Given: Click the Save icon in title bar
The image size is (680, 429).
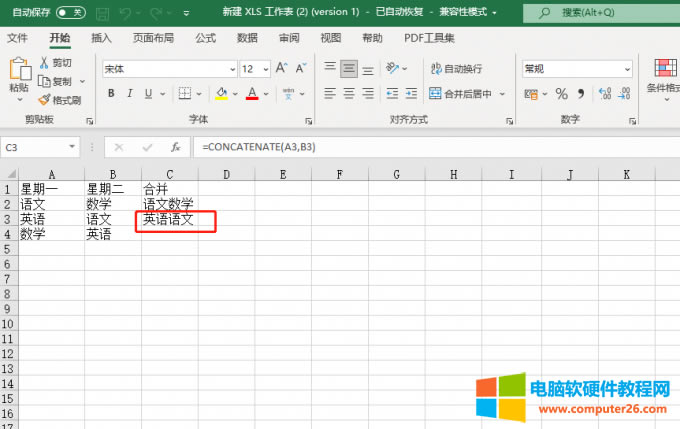Looking at the screenshot, I should 101,13.
